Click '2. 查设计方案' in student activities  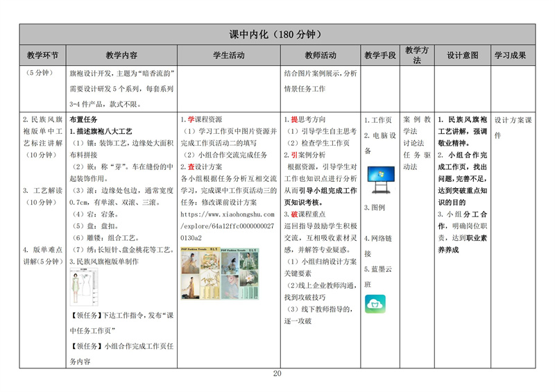click(201, 167)
